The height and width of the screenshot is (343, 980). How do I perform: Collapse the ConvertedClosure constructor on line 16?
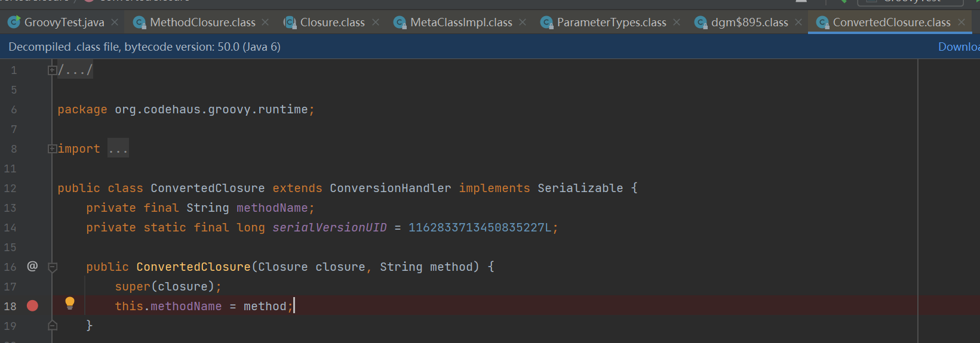[x=53, y=267]
